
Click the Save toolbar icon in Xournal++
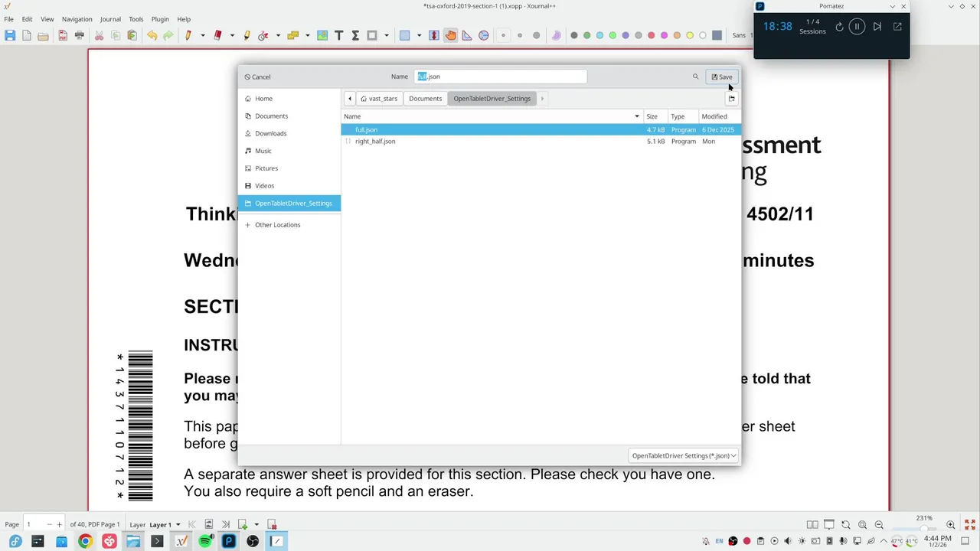10,35
